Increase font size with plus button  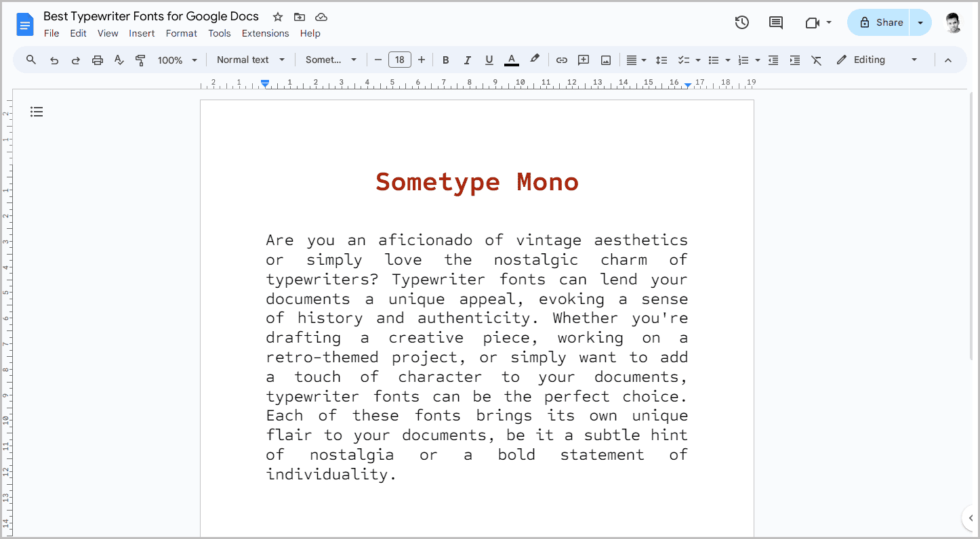coord(422,60)
